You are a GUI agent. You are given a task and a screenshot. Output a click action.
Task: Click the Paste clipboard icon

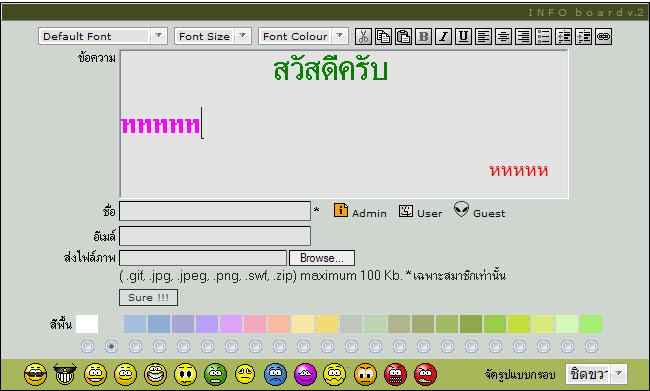pyautogui.click(x=403, y=36)
